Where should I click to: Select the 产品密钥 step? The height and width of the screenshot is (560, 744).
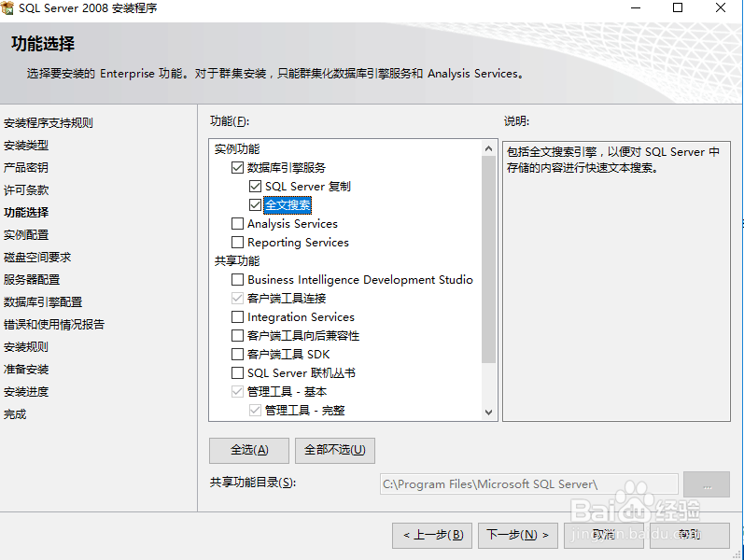[26, 167]
